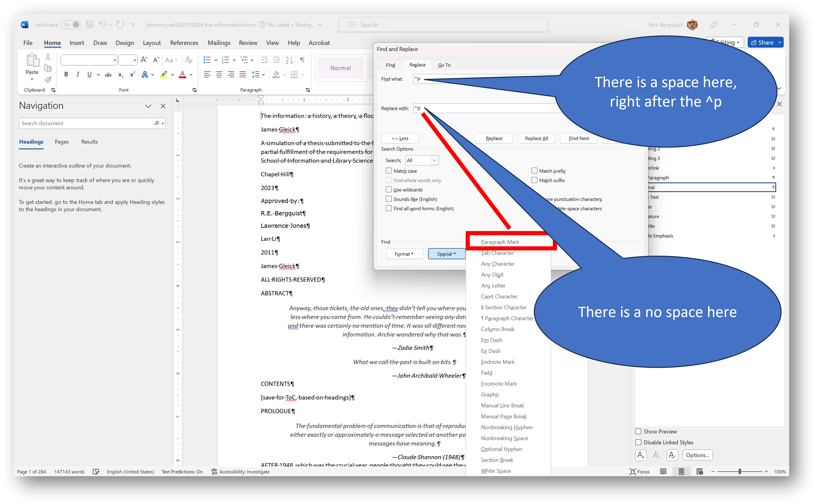
Task: Apply Underline formatting
Action: click(89, 74)
